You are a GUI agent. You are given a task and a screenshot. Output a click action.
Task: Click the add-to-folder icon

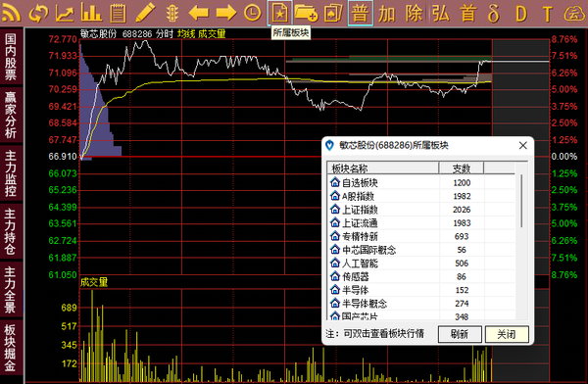306,13
